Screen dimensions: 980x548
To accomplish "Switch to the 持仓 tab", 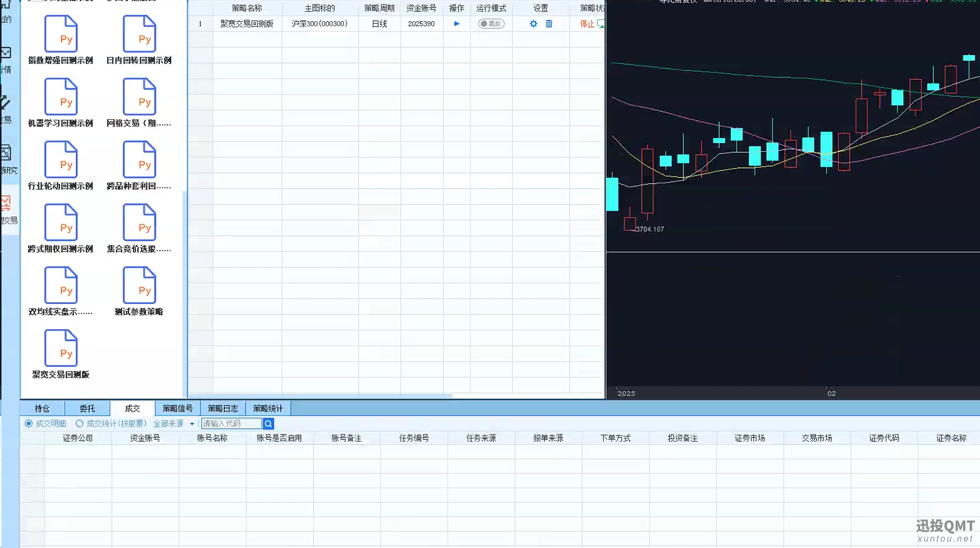I will click(42, 408).
